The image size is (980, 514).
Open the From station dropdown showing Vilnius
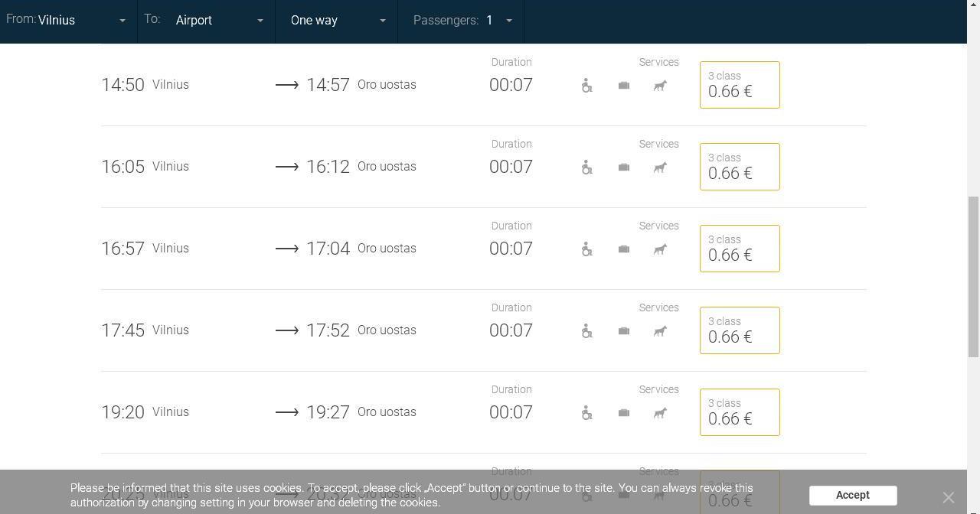[68, 21]
